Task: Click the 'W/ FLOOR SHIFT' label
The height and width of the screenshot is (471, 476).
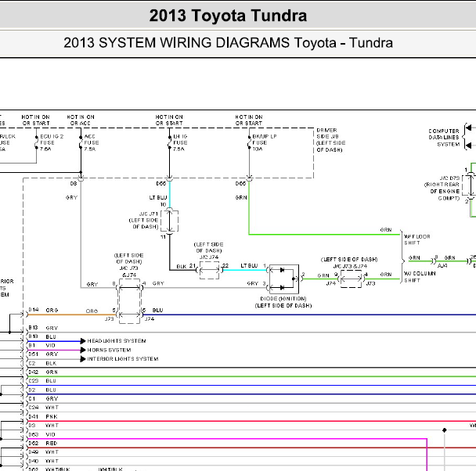Action: 417,239
